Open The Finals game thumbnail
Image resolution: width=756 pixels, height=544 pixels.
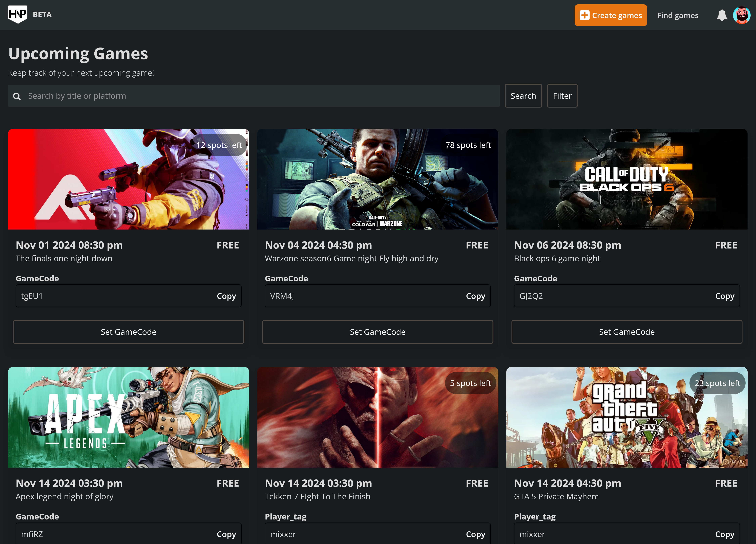click(x=128, y=179)
